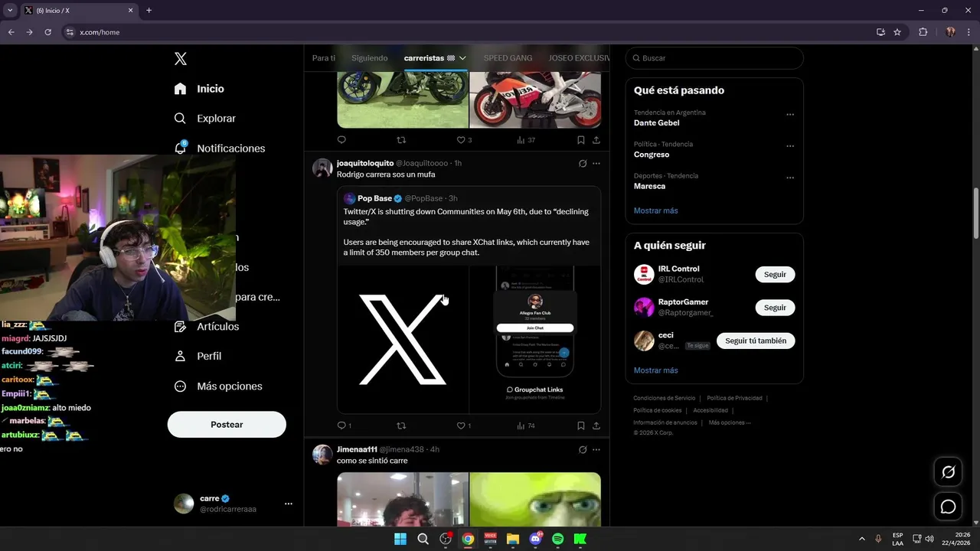Viewport: 980px width, 551px height.
Task: Open Discord from the taskbar
Action: coord(535,539)
